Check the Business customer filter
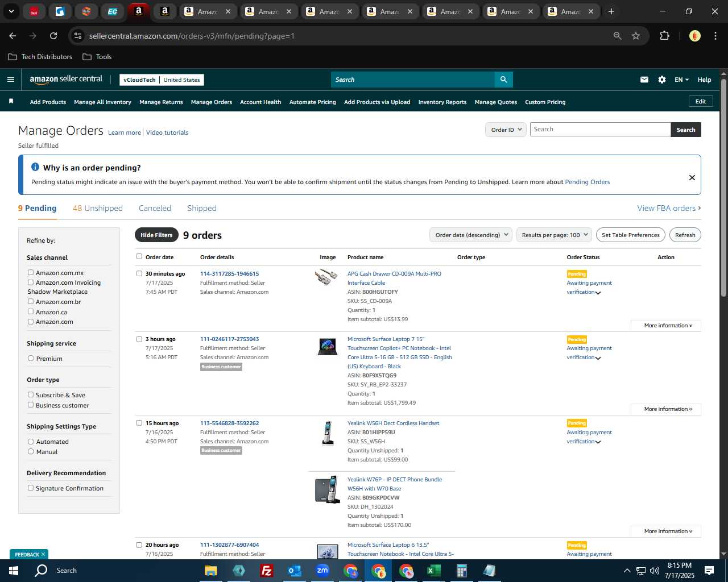728x582 pixels. (x=31, y=405)
